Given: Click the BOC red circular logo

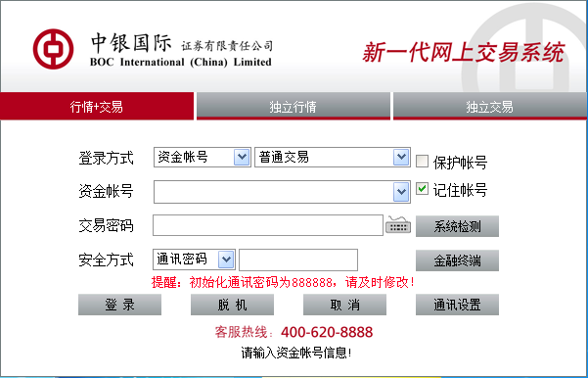Looking at the screenshot, I should point(53,49).
